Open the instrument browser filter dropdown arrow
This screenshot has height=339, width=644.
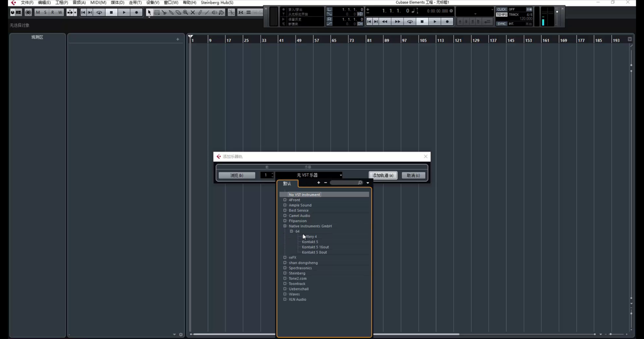click(x=368, y=183)
